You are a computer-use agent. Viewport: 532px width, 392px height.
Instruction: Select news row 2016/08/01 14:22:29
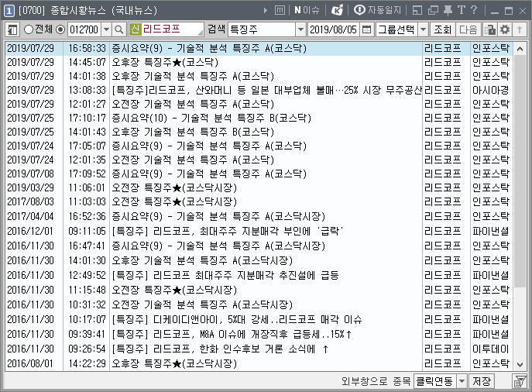259,364
